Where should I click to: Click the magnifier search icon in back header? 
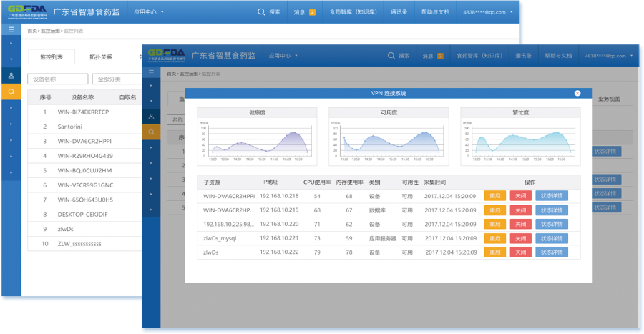point(261,12)
